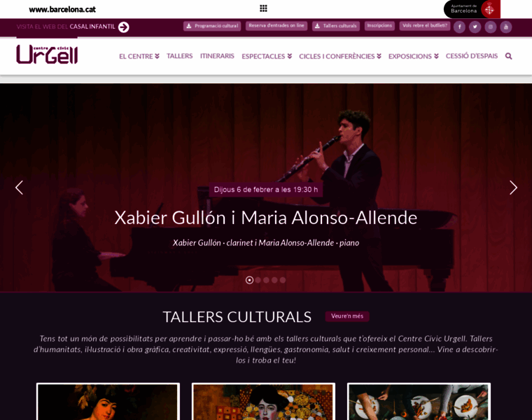This screenshot has width=532, height=420.
Task: Open the barcelona.cat apps grid icon
Action: click(263, 8)
